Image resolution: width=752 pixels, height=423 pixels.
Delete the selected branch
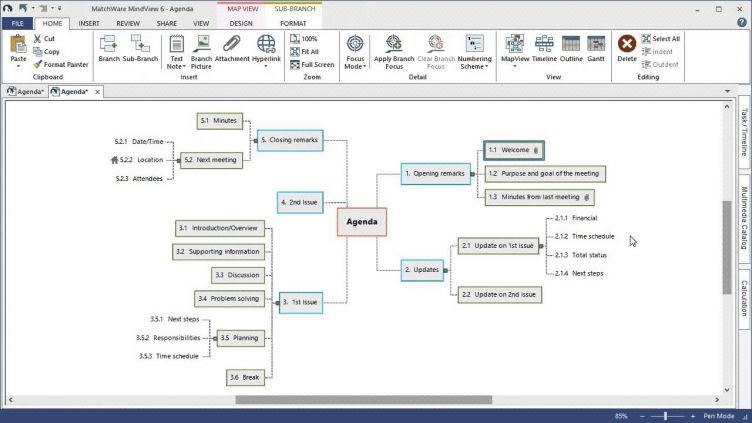pos(627,48)
